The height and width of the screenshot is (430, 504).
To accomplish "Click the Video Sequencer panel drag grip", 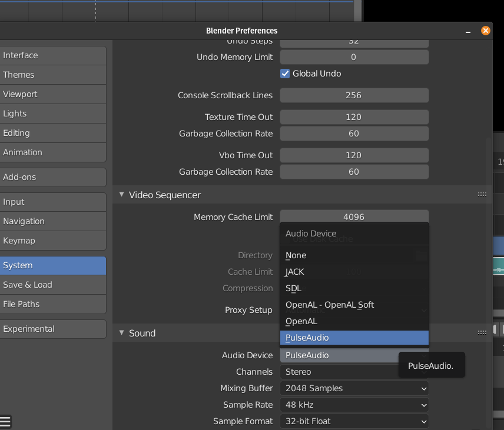I will pyautogui.click(x=482, y=194).
